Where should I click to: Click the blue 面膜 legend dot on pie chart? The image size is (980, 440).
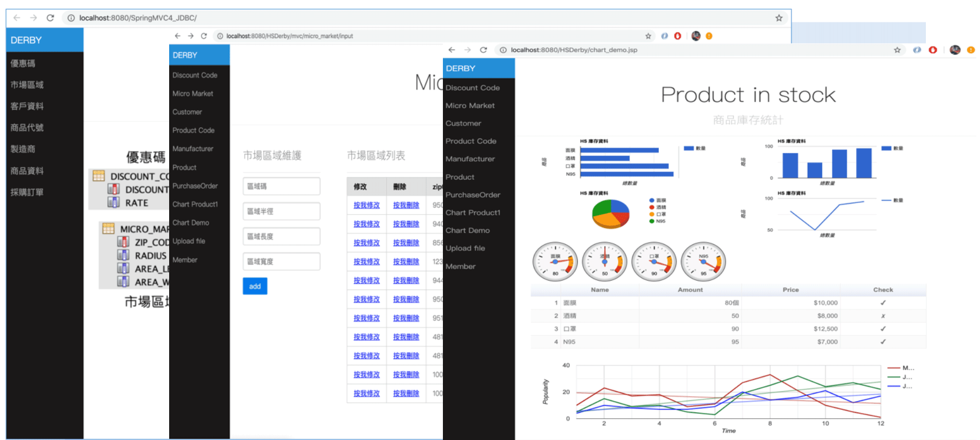652,200
